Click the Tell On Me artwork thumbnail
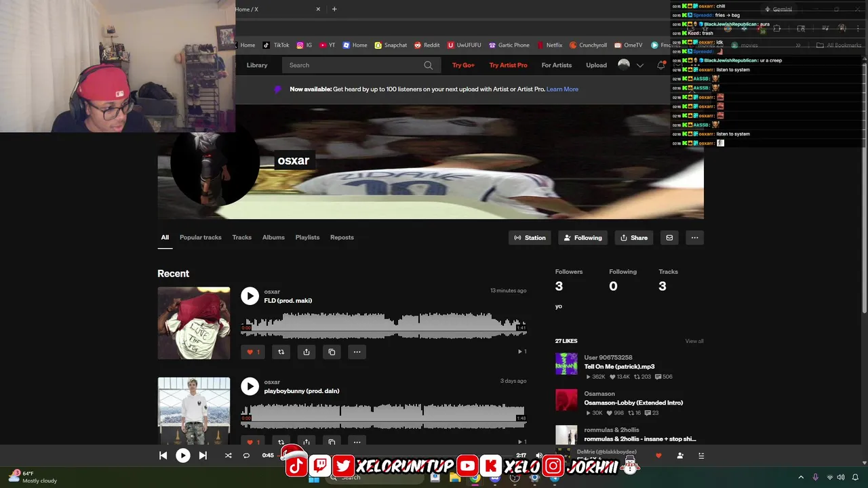The image size is (868, 488). pyautogui.click(x=566, y=364)
